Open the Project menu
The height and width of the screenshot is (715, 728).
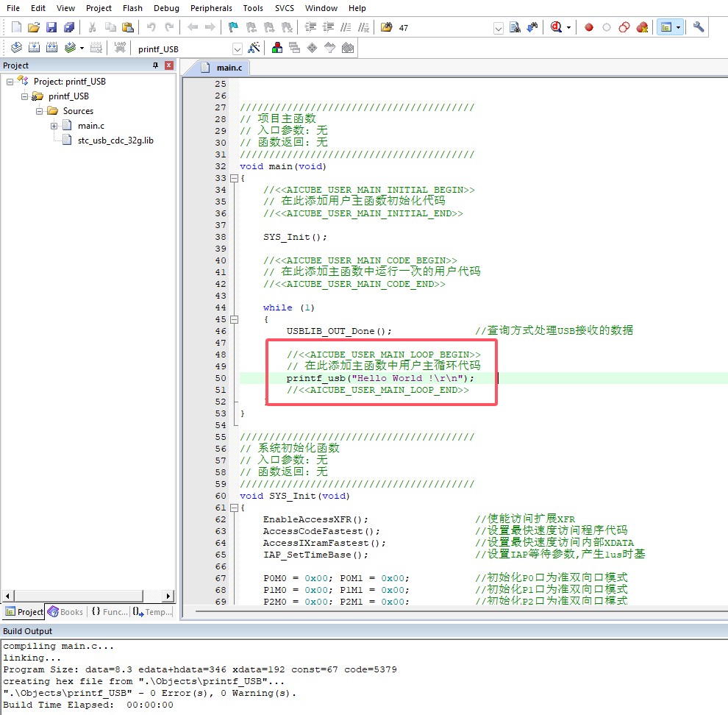tap(99, 8)
